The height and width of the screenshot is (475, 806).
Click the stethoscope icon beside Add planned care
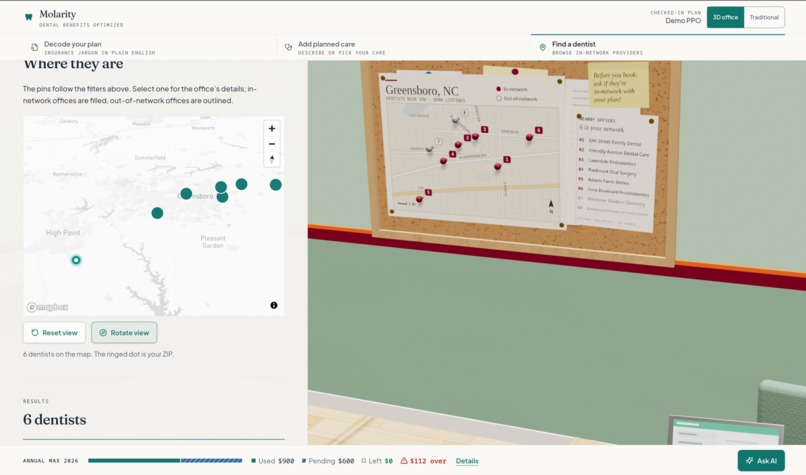point(288,47)
